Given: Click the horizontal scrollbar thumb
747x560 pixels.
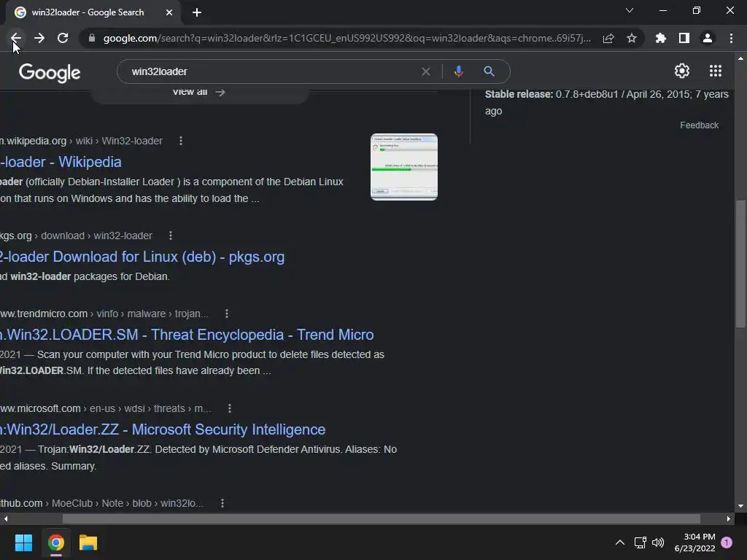Looking at the screenshot, I should coord(381,518).
